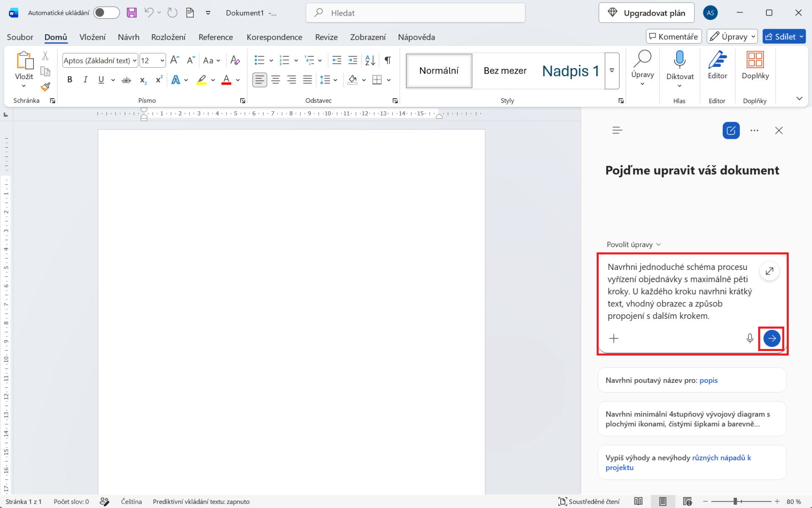812x508 pixels.
Task: Open the font size dropdown
Action: (162, 60)
